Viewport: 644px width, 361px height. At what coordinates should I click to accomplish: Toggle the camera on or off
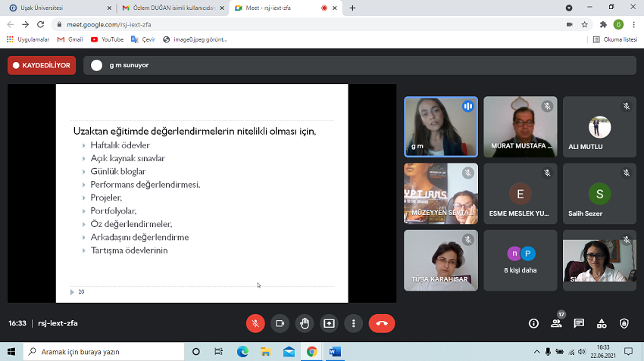pos(280,323)
